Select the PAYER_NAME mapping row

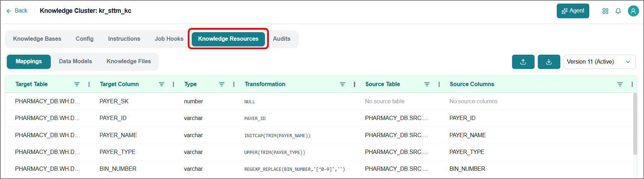(319, 135)
